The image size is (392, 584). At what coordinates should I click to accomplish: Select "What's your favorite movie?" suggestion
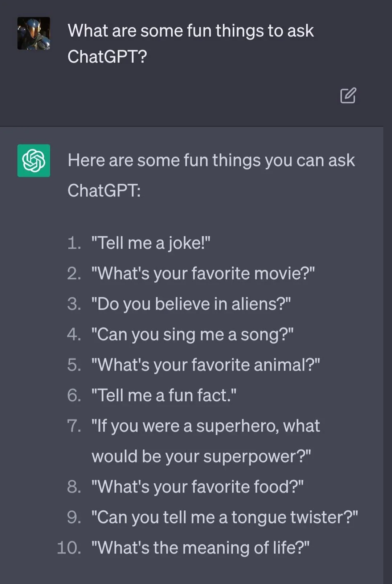(x=203, y=273)
